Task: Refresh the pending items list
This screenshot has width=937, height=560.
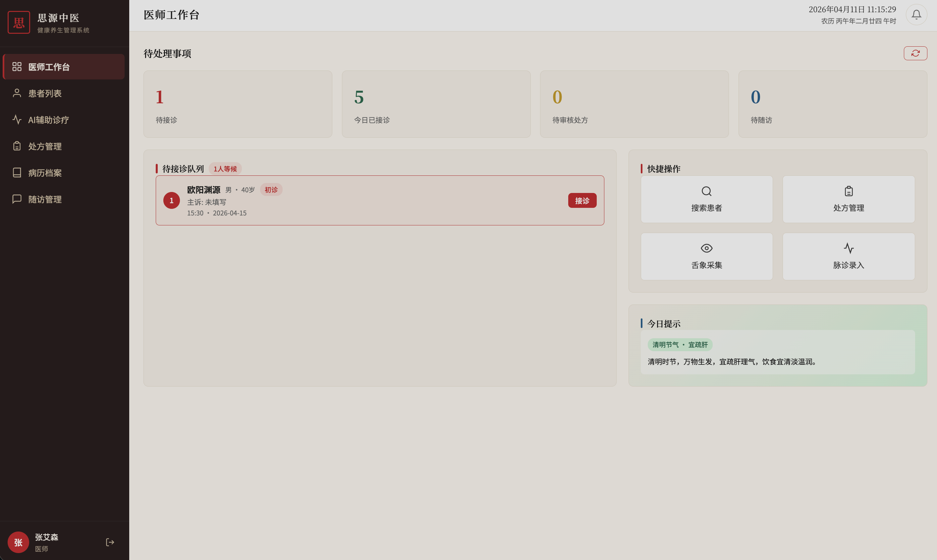Action: 915,53
